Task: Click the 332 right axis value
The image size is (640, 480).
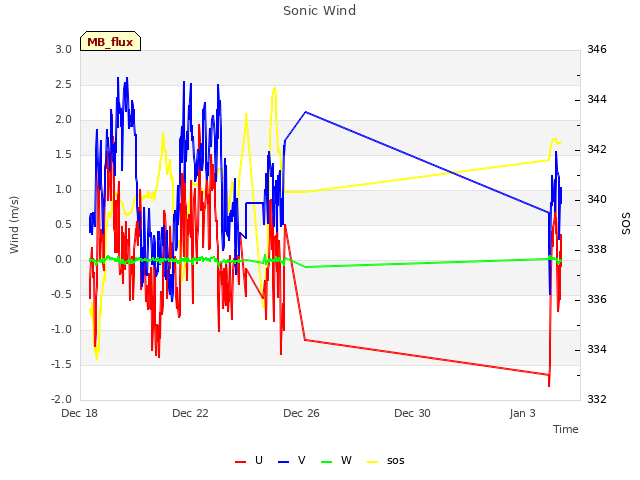Action: point(597,399)
